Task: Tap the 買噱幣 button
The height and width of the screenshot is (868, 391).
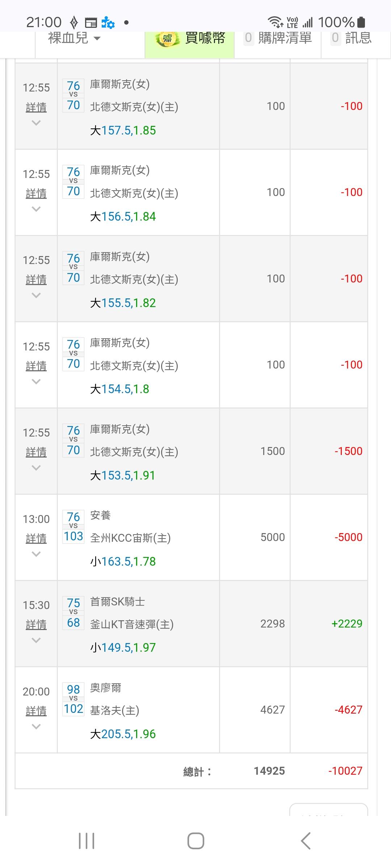Action: coord(205,38)
